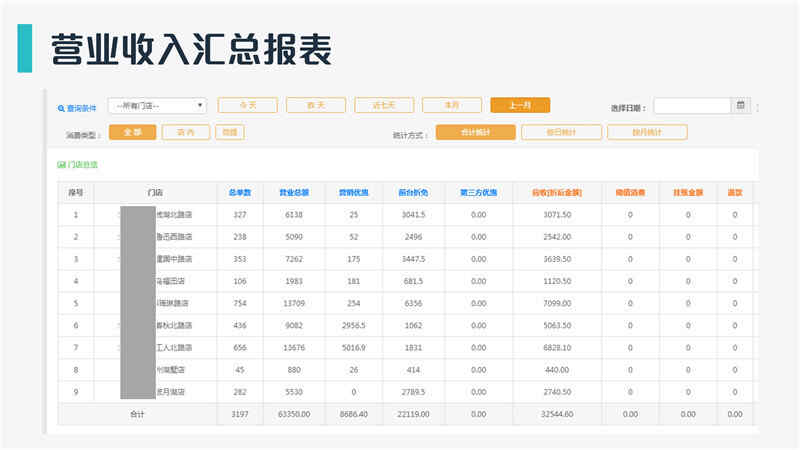Image resolution: width=800 pixels, height=450 pixels.
Task: Sort by the 储值消费 column header
Action: click(x=630, y=192)
